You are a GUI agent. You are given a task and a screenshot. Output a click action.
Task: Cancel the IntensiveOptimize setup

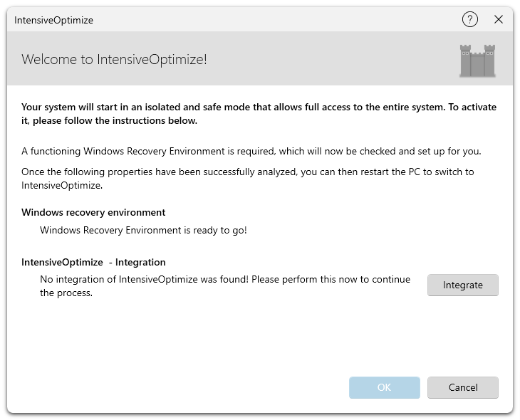(462, 387)
